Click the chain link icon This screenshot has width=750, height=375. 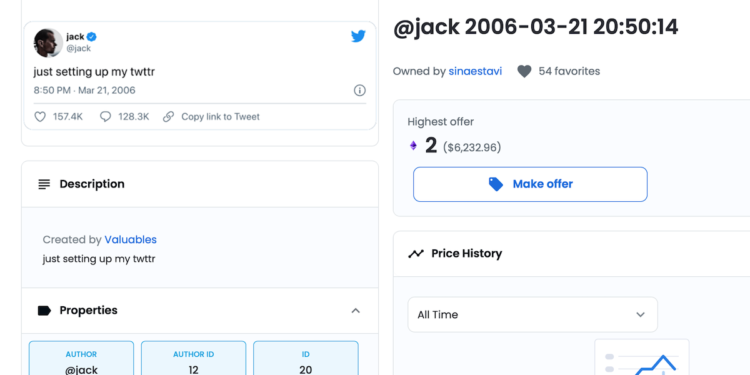coord(168,117)
